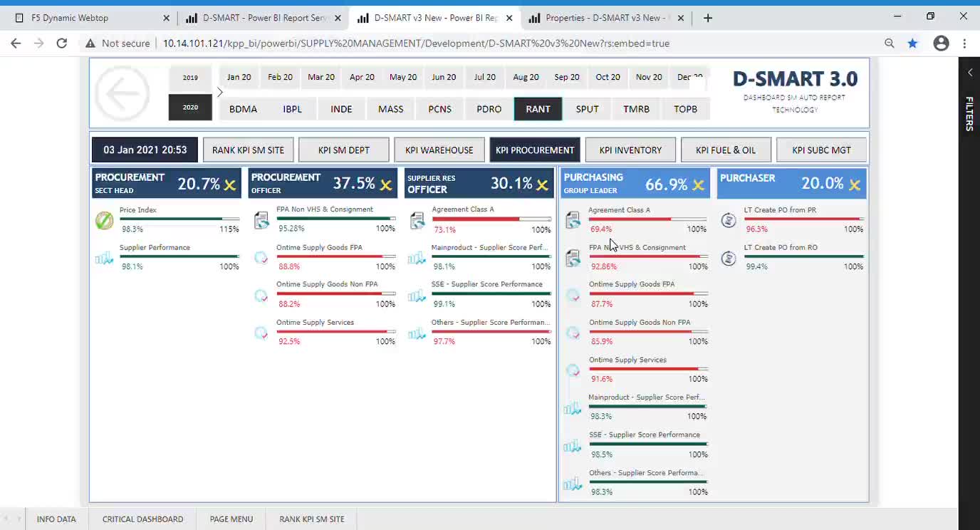Click the Ontime Supply Goods FPA icon under Procurement Officer
The width and height of the screenshot is (980, 530).
tap(261, 257)
